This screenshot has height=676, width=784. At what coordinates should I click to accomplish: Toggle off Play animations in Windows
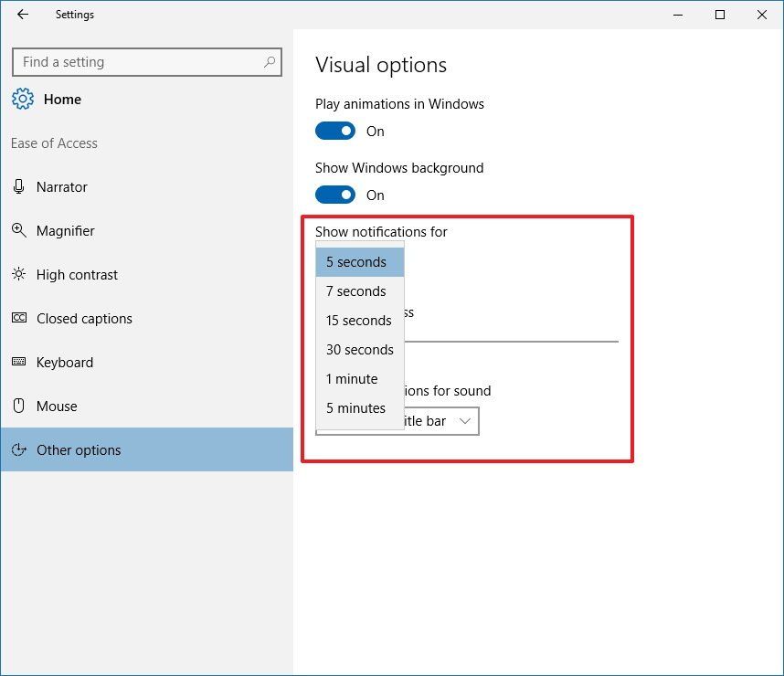coord(335,131)
